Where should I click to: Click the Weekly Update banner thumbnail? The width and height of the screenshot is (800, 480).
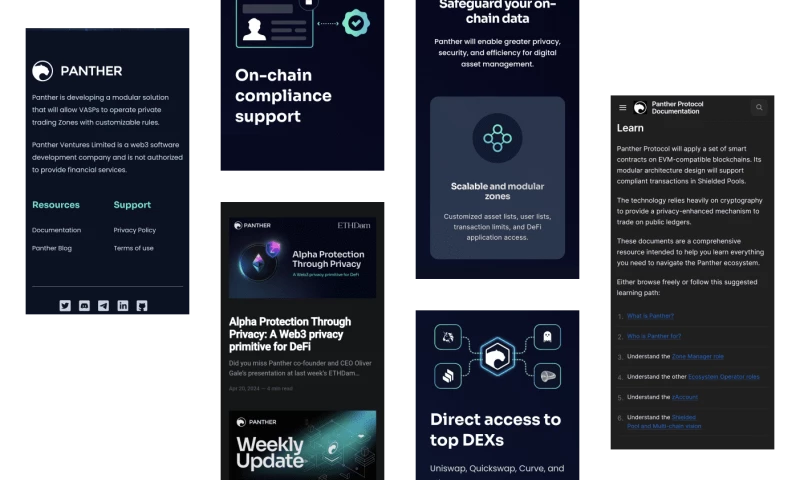303,445
